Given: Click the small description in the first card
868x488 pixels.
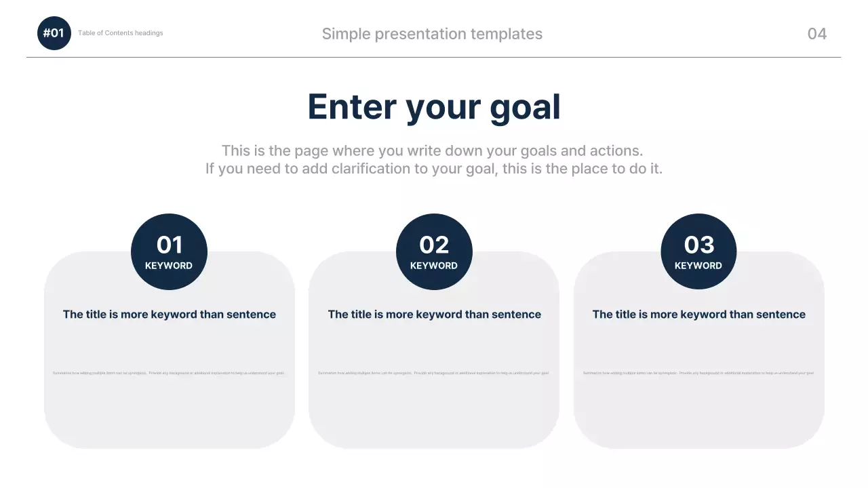Looking at the screenshot, I should 169,373.
